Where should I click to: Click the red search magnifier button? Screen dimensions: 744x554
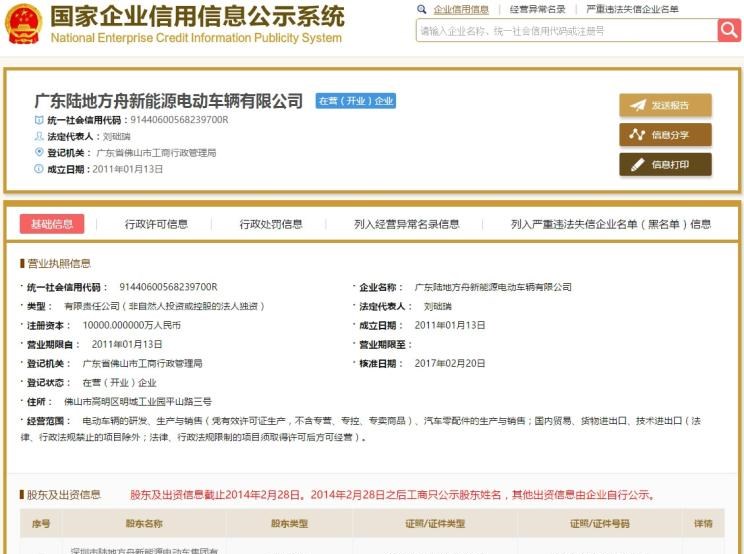pos(729,30)
